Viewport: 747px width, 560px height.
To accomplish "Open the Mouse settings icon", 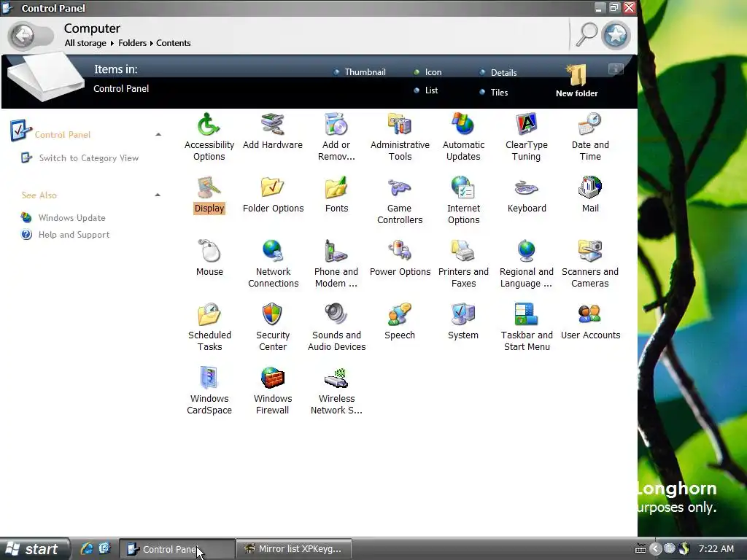I will pos(209,252).
